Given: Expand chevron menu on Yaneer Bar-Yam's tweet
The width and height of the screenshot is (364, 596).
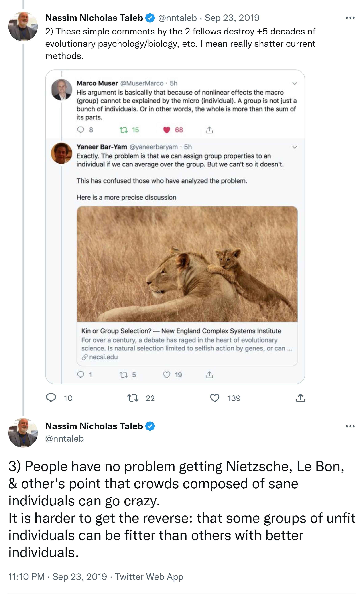Looking at the screenshot, I should (x=295, y=147).
